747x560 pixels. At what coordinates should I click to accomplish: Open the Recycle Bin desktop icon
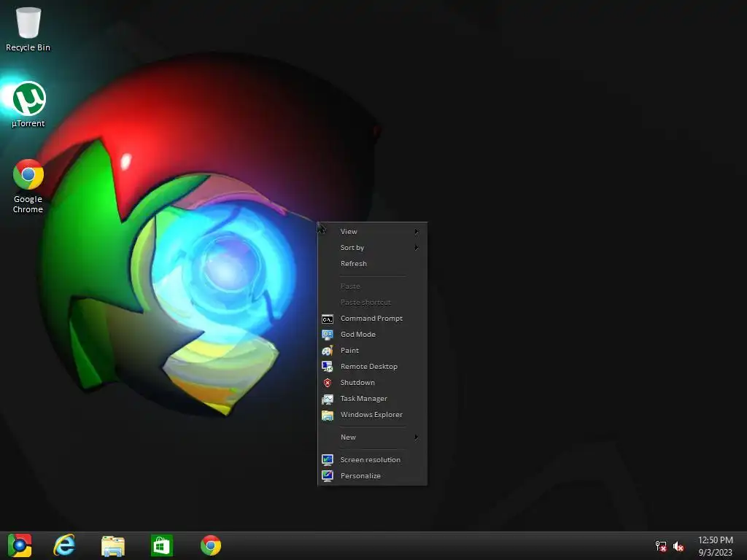point(28,28)
